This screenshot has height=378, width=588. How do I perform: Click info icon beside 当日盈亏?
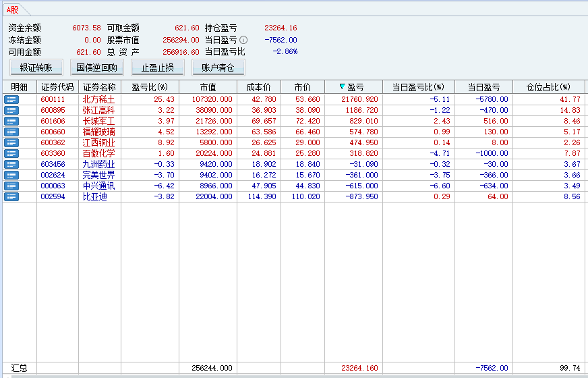tap(243, 40)
